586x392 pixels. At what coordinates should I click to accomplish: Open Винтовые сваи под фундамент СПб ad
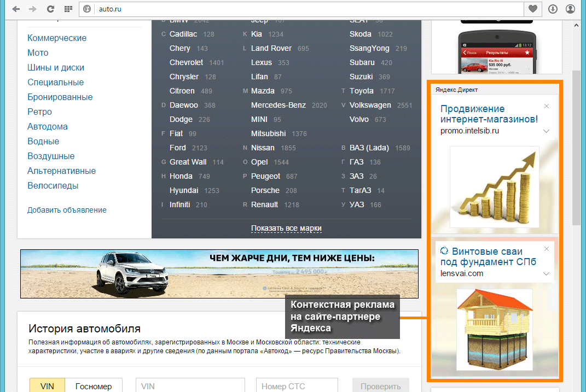pos(488,256)
